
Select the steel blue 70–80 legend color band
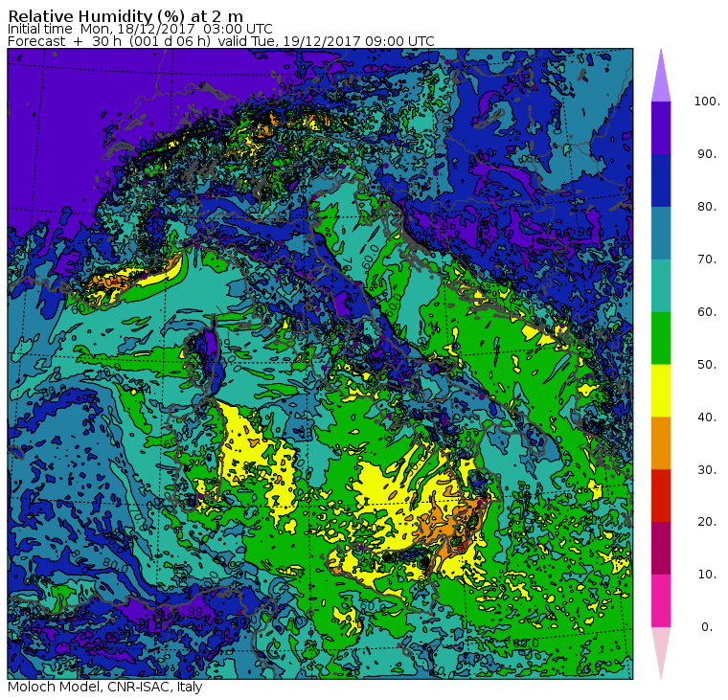(661, 233)
